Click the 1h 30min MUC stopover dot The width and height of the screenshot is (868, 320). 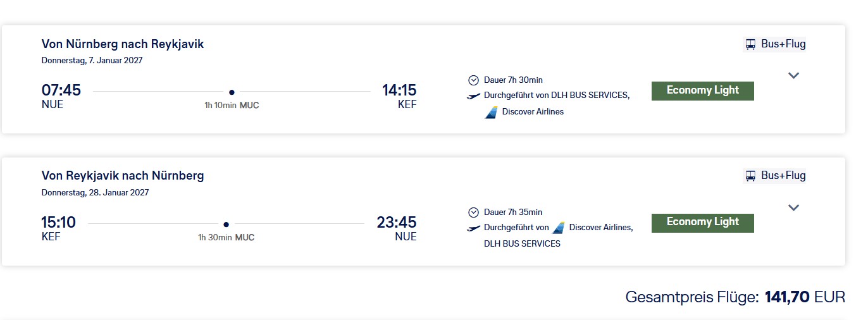pyautogui.click(x=226, y=224)
